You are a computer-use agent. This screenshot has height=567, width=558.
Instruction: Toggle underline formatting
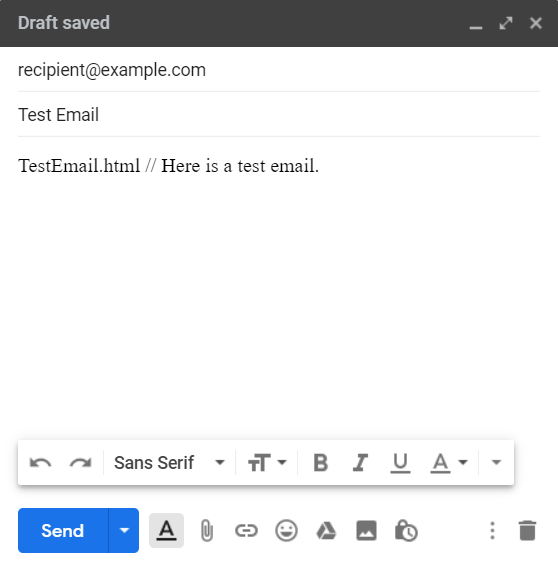(400, 463)
